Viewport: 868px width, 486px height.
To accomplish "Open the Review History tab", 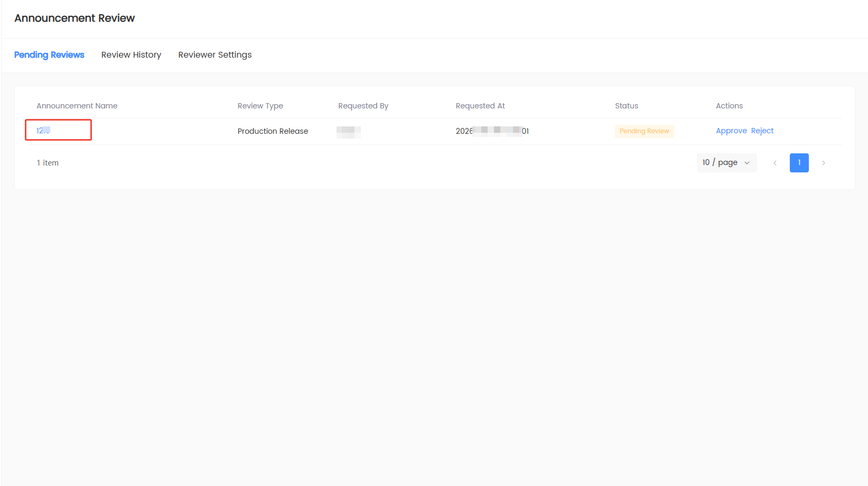I will [x=131, y=55].
